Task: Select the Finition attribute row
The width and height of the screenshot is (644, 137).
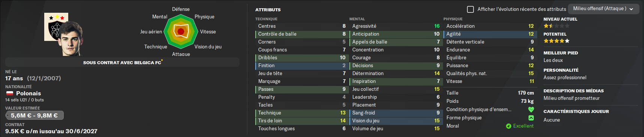Action: (x=301, y=66)
